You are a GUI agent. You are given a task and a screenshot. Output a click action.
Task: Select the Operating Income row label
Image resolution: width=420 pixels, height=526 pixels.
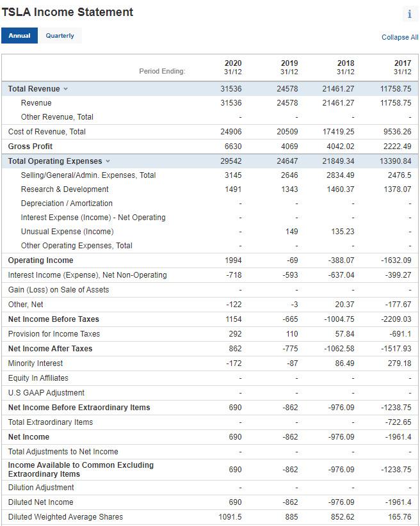tap(40, 260)
